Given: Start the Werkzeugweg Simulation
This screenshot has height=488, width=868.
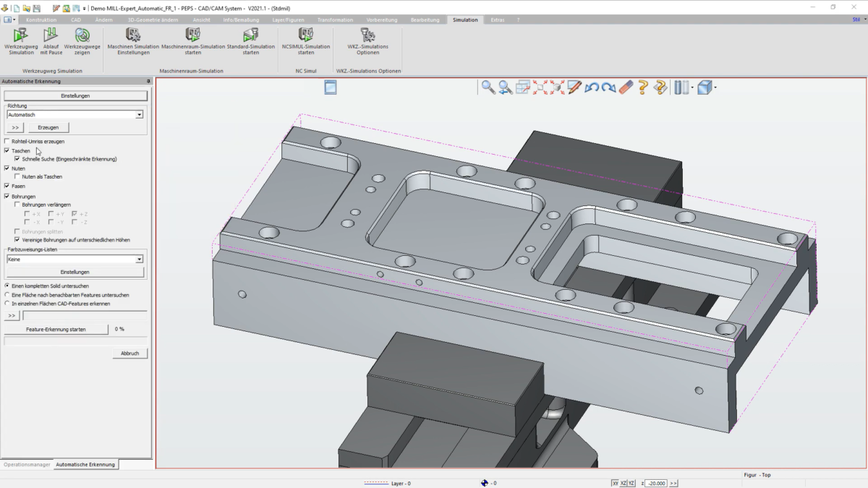Looking at the screenshot, I should (21, 41).
